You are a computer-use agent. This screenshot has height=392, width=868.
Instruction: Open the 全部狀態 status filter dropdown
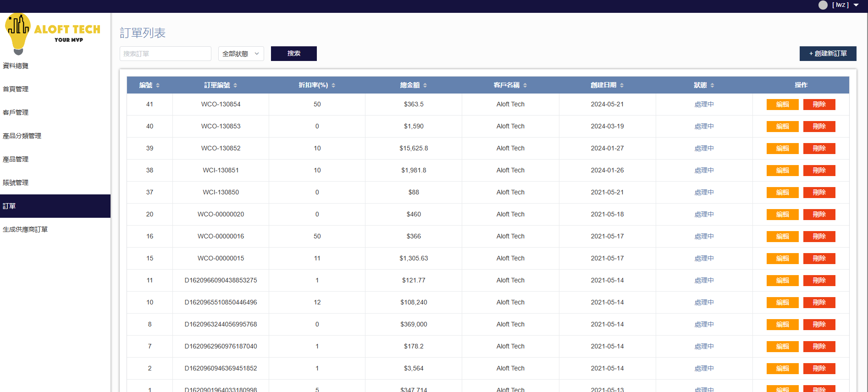241,54
